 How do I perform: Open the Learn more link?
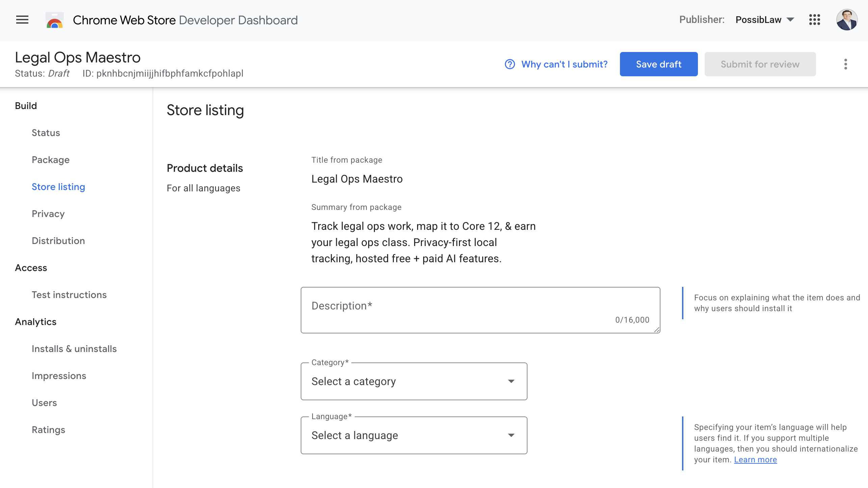(755, 460)
